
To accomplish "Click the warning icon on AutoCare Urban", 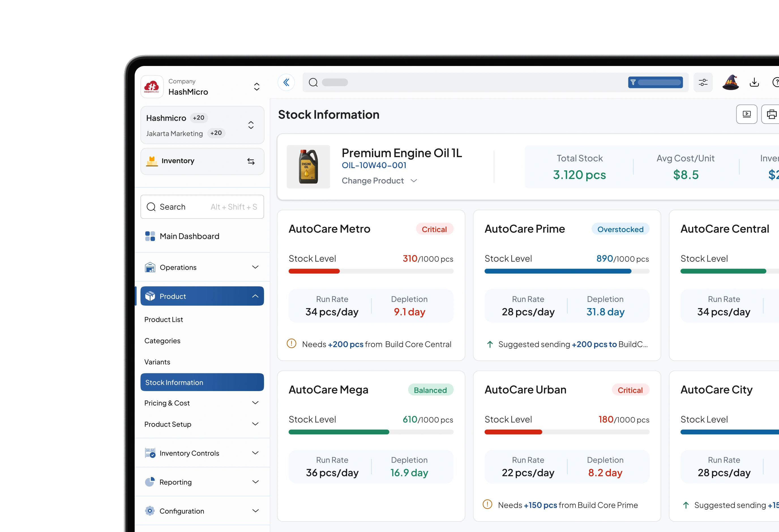I will coord(487,505).
